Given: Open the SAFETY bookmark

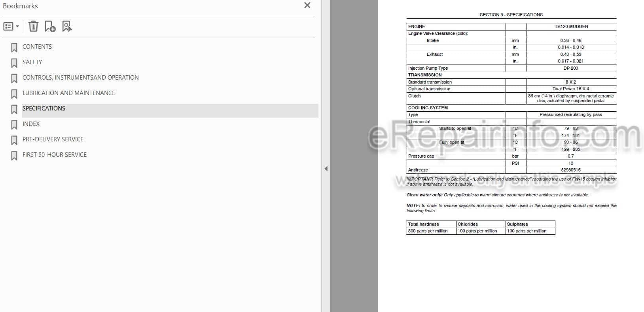Looking at the screenshot, I should (32, 62).
